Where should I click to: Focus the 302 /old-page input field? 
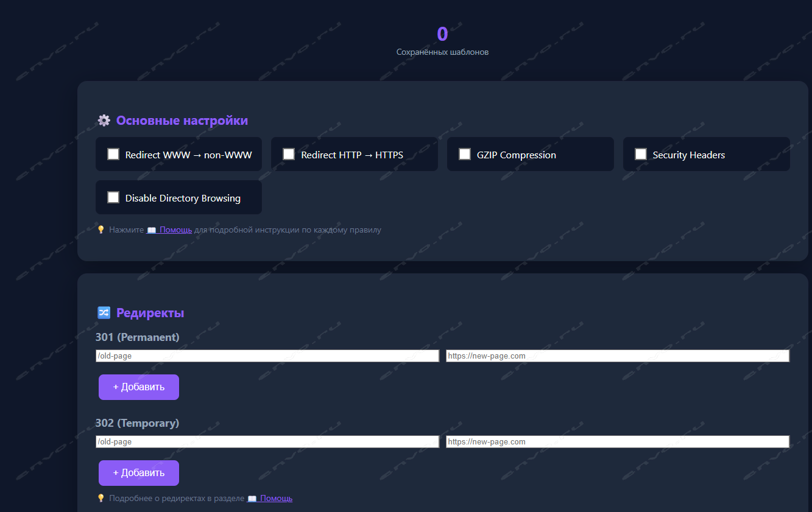pyautogui.click(x=267, y=442)
